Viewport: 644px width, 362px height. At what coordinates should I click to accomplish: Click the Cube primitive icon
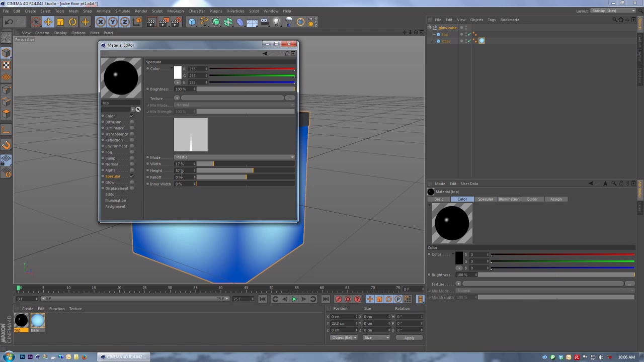pos(192,22)
